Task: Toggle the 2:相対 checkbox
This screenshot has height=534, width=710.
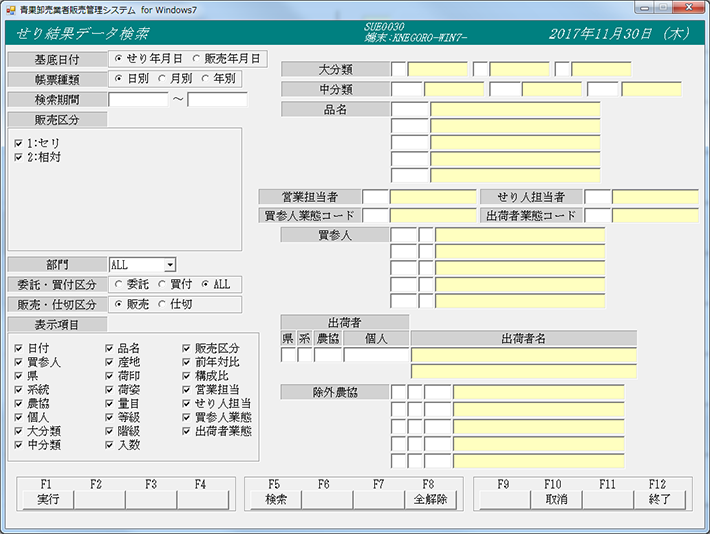Action: click(19, 157)
